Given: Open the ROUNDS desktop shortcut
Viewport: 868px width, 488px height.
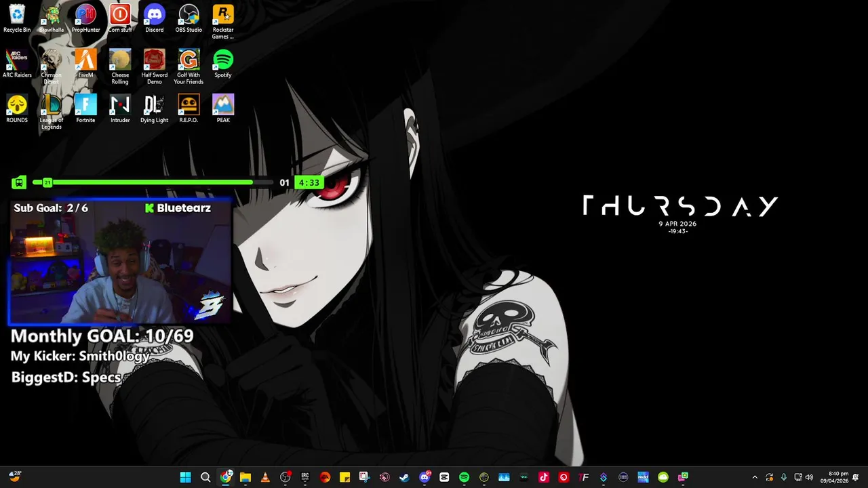Looking at the screenshot, I should 17,109.
